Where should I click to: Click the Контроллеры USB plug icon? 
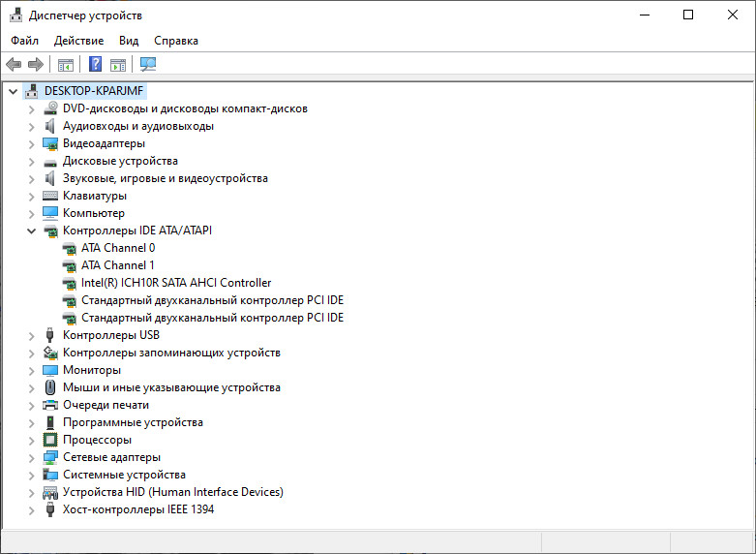point(49,335)
